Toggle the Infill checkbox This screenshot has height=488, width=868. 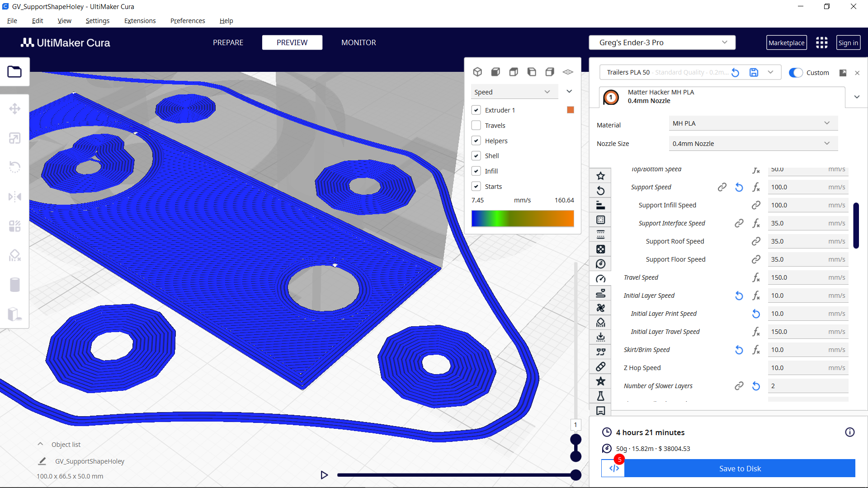[x=476, y=171]
